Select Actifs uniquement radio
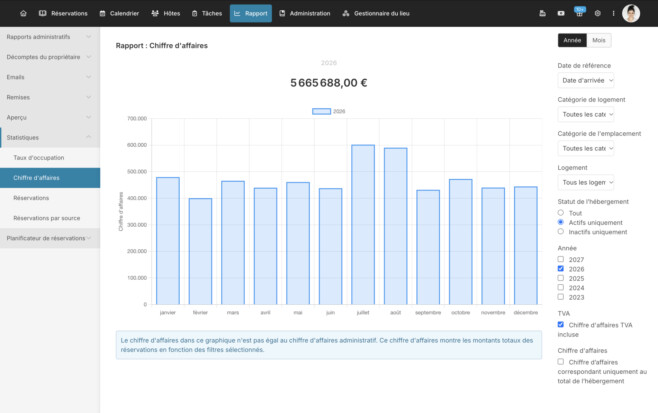 (561, 222)
